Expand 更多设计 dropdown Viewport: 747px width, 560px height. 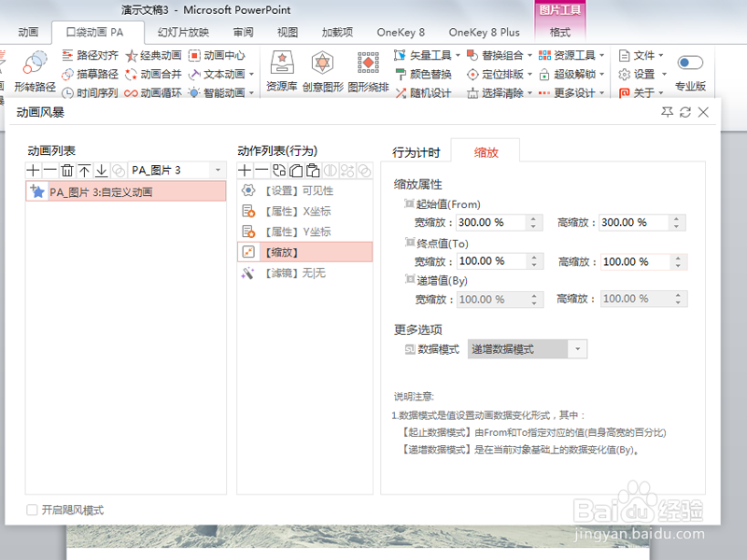click(601, 92)
